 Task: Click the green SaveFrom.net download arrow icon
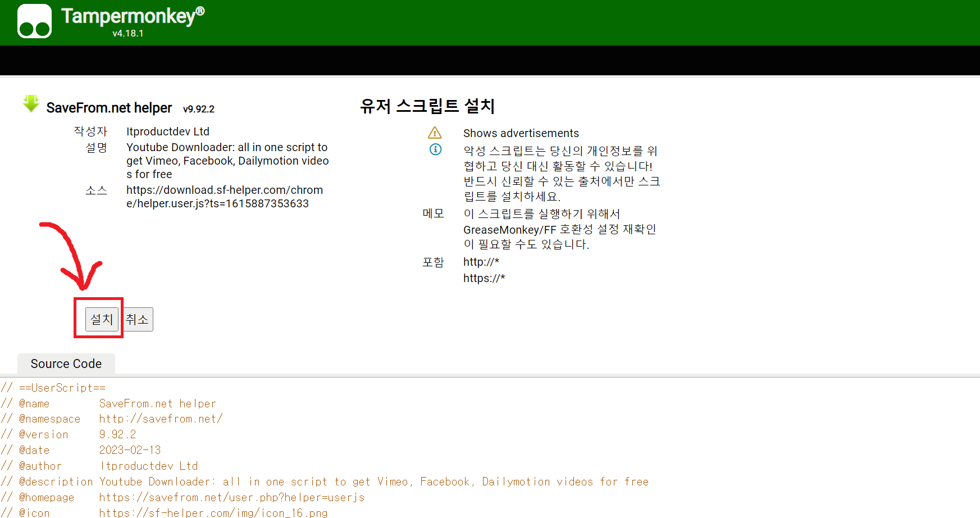[31, 104]
